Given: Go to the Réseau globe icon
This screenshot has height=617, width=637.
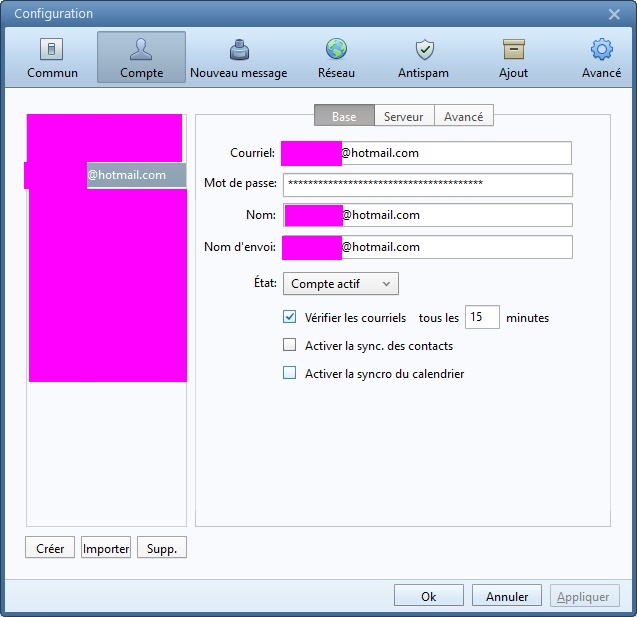Looking at the screenshot, I should tap(336, 58).
